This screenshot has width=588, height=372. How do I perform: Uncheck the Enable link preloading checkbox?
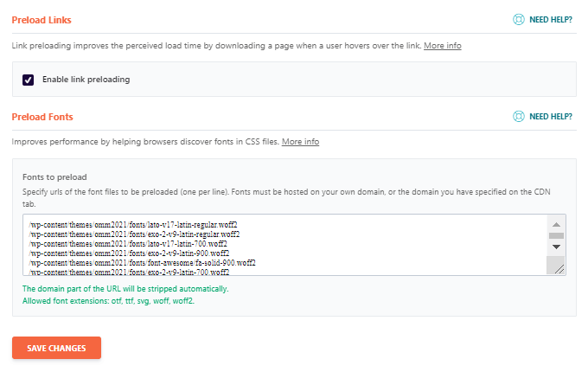[x=29, y=80]
